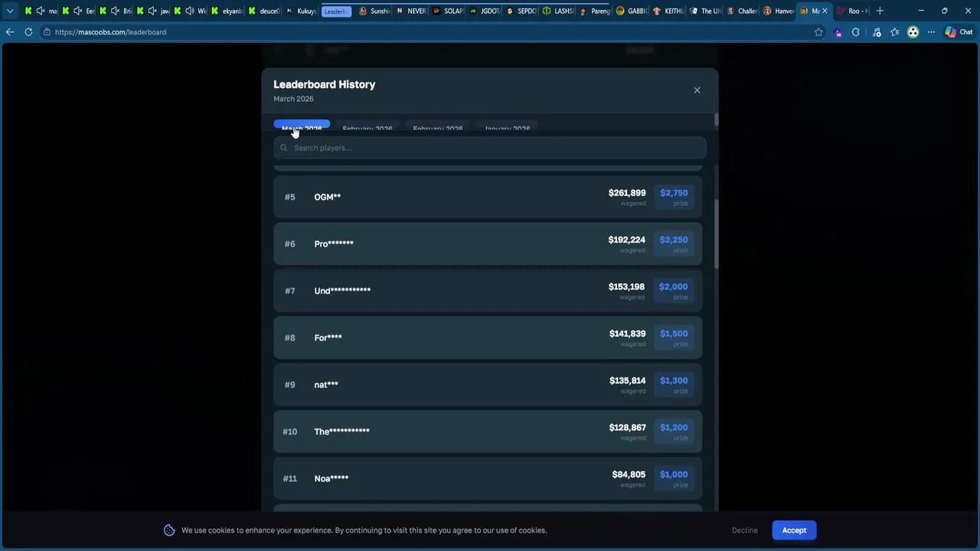Select the rank #9 nat*** row
The image size is (980, 551).
coord(488,384)
